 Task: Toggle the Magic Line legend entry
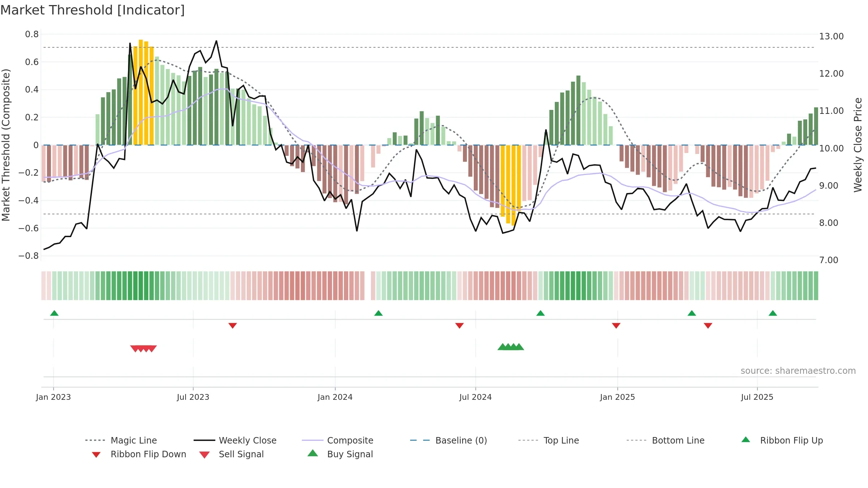[x=121, y=440]
